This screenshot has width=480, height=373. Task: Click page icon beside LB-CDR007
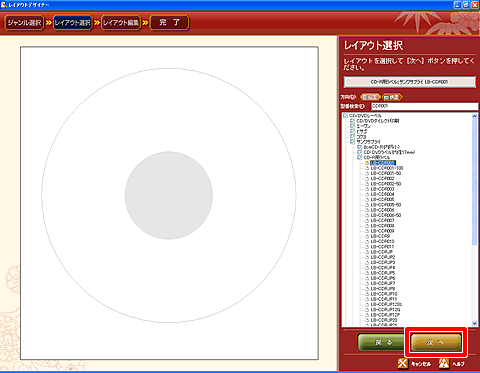coord(367,220)
